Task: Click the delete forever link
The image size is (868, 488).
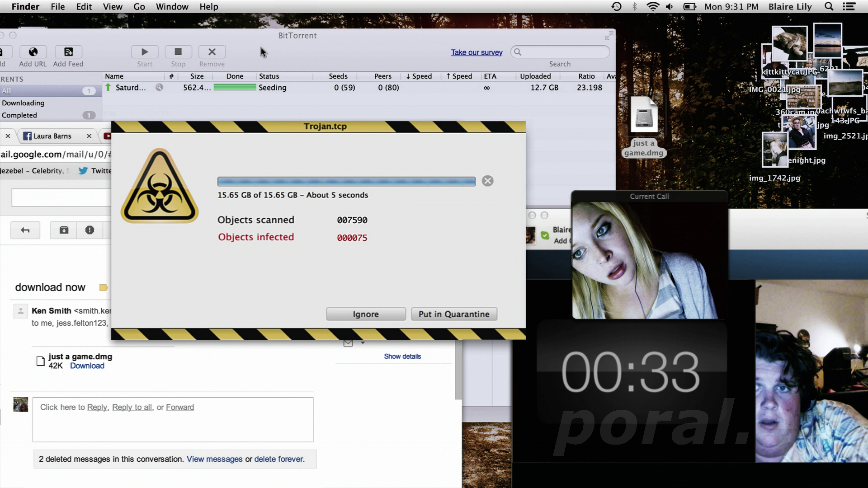Action: pyautogui.click(x=278, y=459)
